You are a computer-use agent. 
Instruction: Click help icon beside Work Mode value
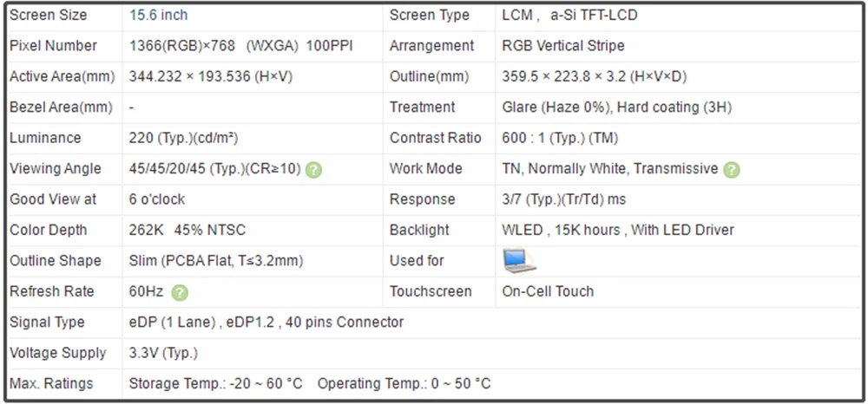(x=732, y=169)
